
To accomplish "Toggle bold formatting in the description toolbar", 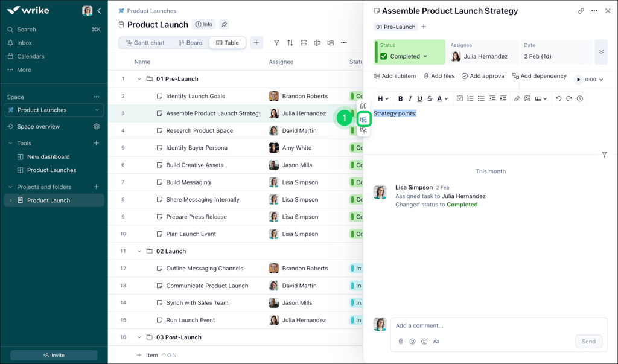I will pos(401,98).
